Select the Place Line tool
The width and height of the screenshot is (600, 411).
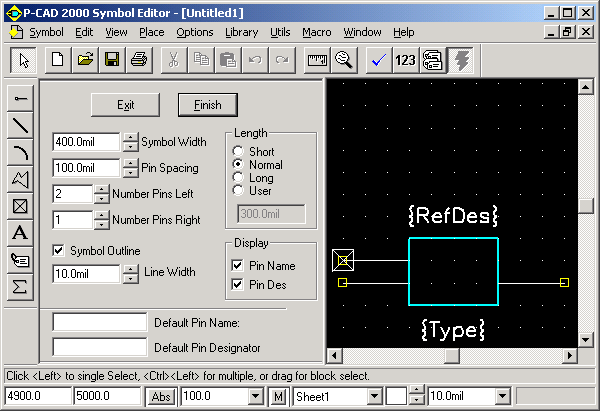(20, 125)
